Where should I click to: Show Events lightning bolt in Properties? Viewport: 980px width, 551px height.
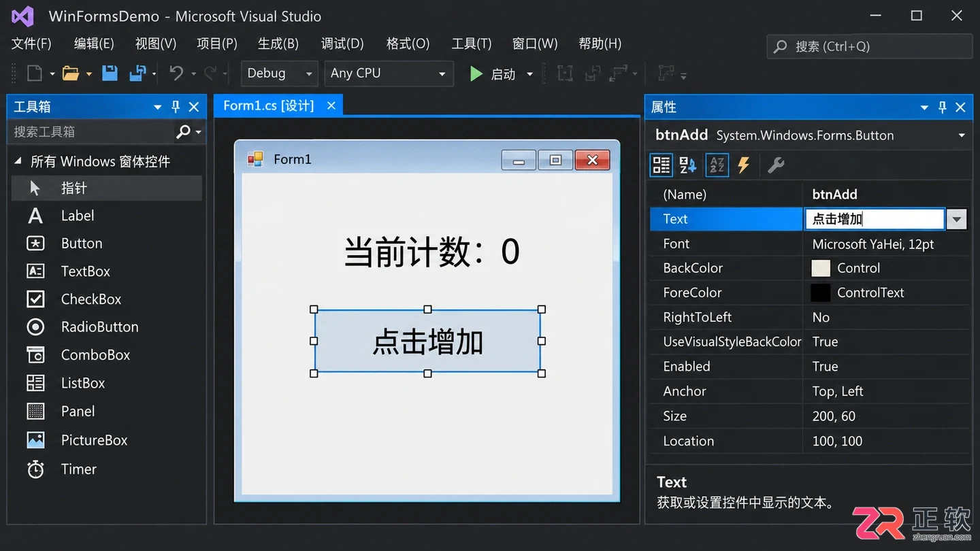[x=744, y=165]
